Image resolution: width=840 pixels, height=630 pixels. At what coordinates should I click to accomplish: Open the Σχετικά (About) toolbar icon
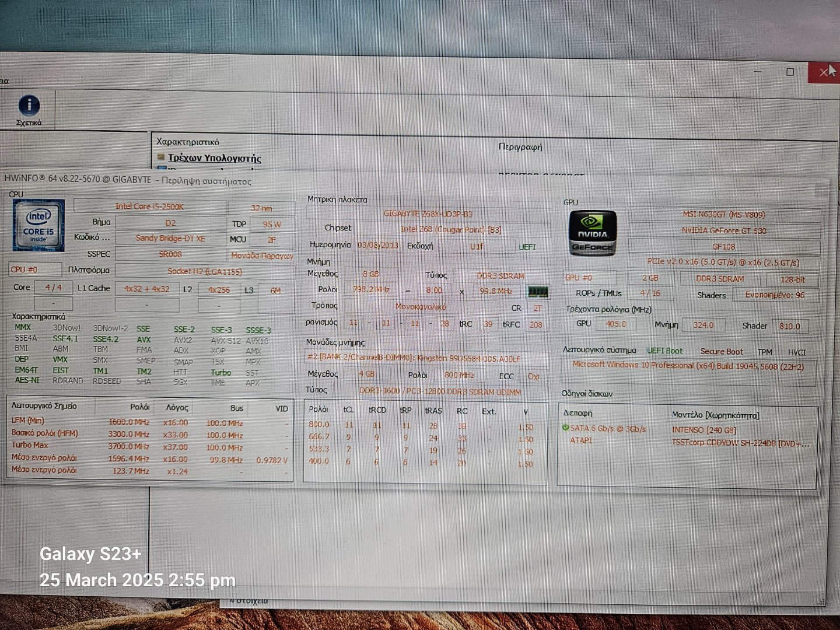(x=29, y=110)
